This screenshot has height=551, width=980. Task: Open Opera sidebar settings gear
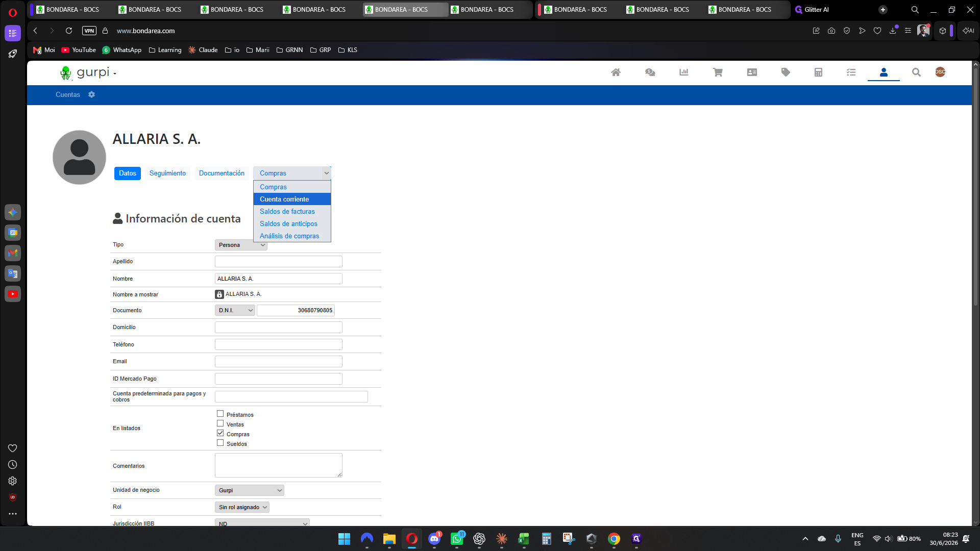(x=13, y=481)
